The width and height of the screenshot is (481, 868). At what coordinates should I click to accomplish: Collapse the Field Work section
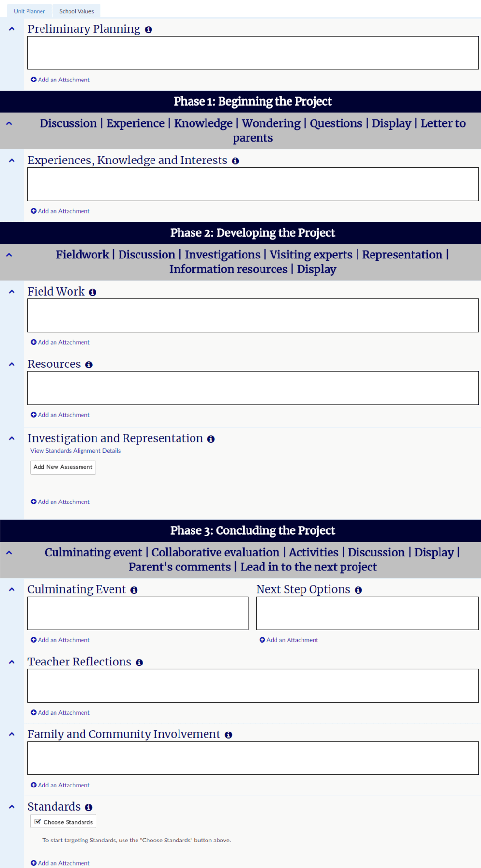pos(12,292)
